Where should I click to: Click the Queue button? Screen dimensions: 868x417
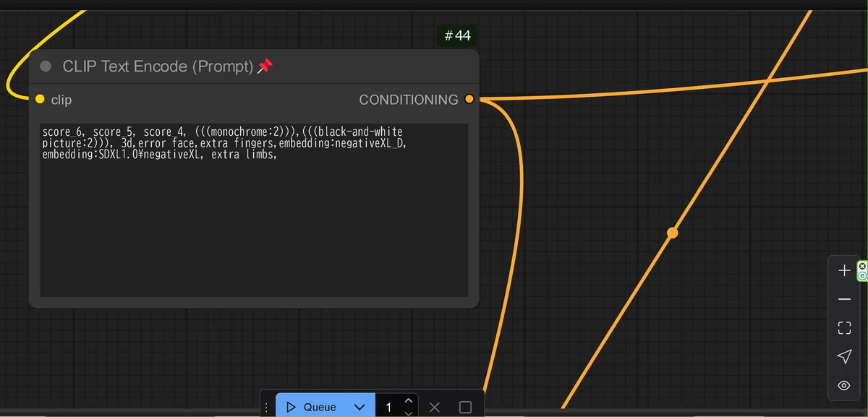point(311,407)
